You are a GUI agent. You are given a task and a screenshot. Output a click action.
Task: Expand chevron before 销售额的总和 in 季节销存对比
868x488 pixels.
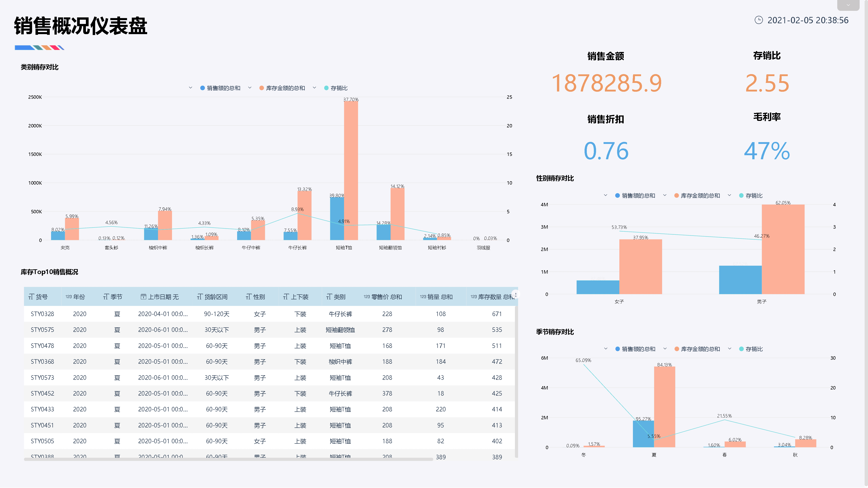(606, 349)
